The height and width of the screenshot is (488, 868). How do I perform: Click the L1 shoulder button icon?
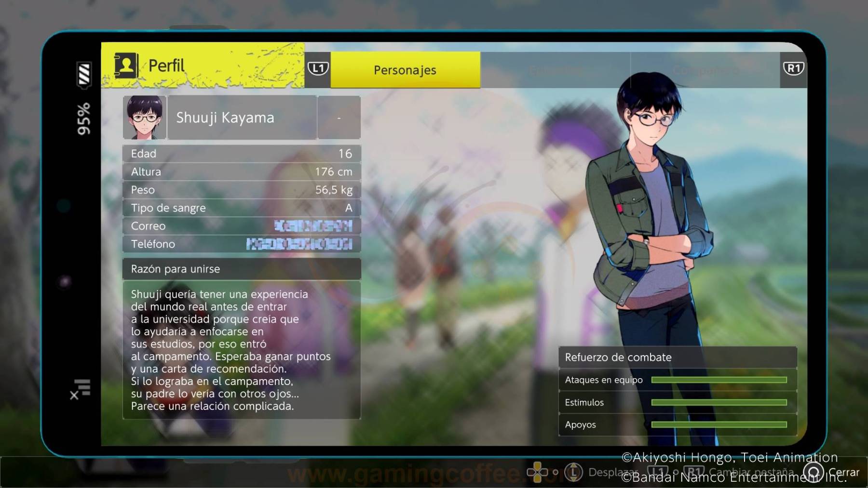318,69
